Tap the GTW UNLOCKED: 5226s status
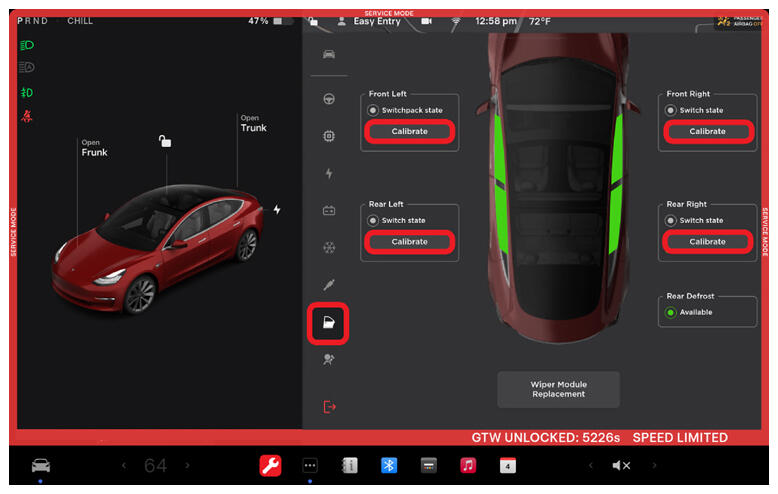The height and width of the screenshot is (494, 778). click(545, 437)
